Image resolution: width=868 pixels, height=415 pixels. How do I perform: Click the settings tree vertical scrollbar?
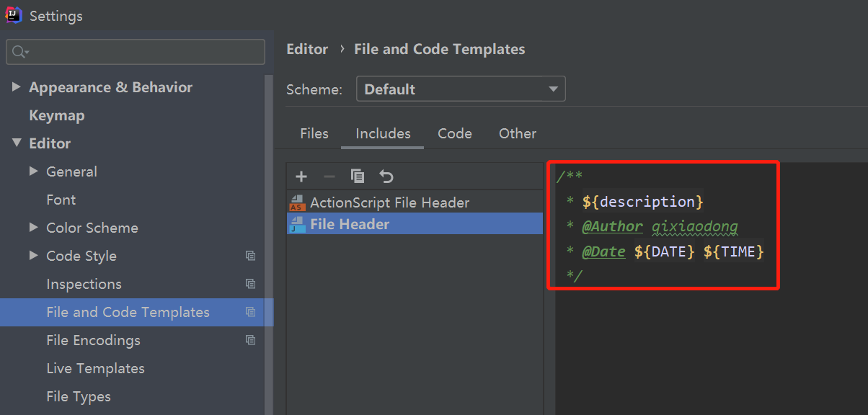(x=269, y=245)
